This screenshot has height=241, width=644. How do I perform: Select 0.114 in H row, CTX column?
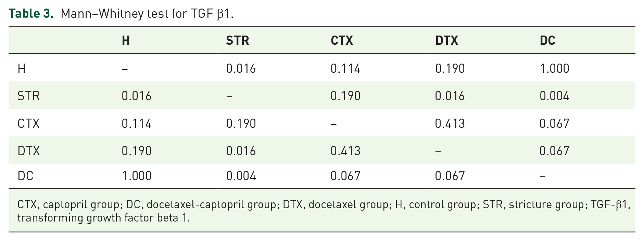[x=345, y=69]
